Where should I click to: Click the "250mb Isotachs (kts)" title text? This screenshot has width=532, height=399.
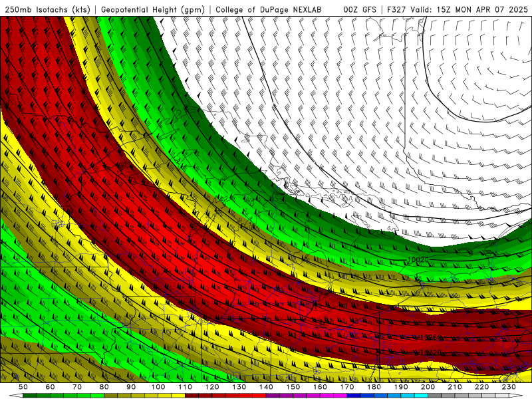pos(47,10)
